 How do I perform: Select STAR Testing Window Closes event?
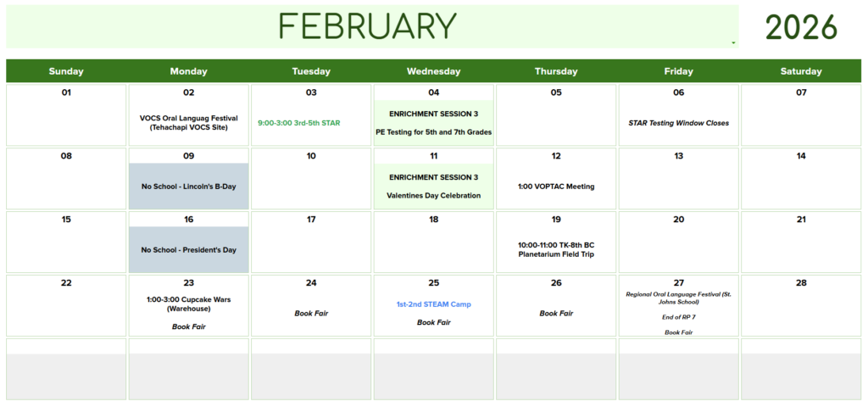pyautogui.click(x=678, y=123)
